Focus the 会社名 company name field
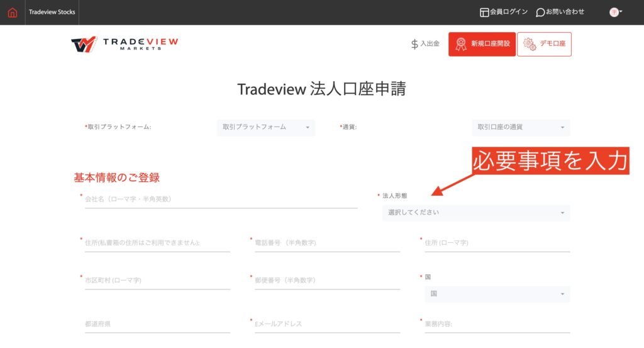Image resolution: width=644 pixels, height=348 pixels. coord(221,199)
